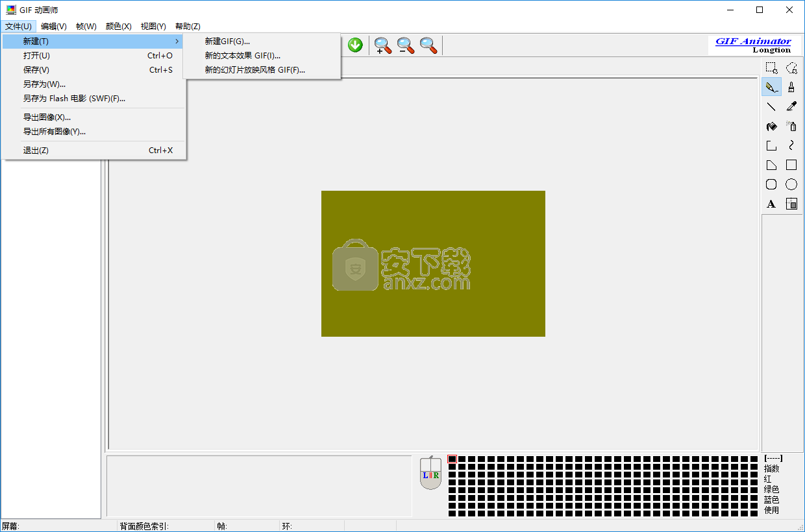The width and height of the screenshot is (805, 532).
Task: Select the text tool letter A
Action: [771, 204]
